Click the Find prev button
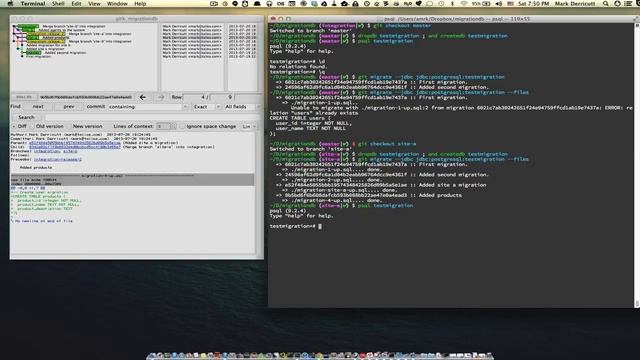This screenshot has height=360, width=640. 69,107
